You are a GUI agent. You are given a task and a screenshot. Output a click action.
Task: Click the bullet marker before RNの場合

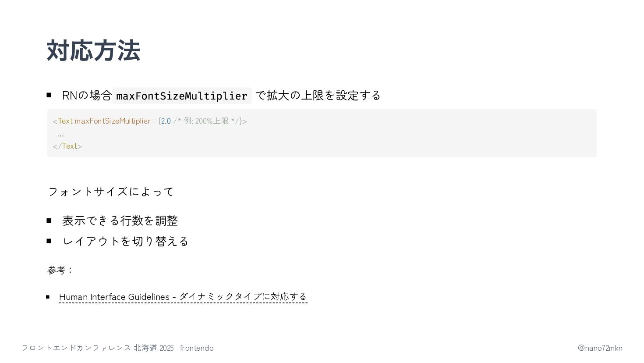[49, 95]
